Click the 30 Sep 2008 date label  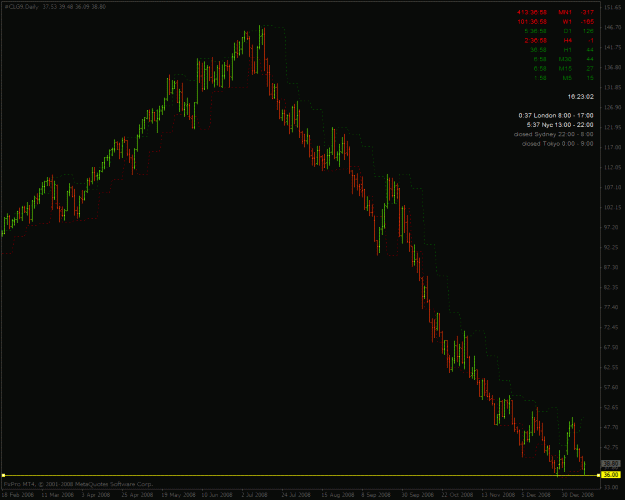417,495
